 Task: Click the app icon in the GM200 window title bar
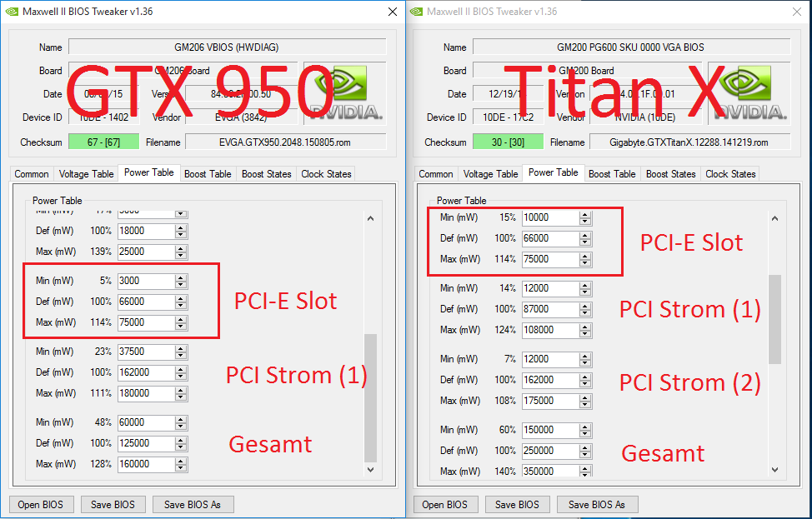(x=416, y=12)
